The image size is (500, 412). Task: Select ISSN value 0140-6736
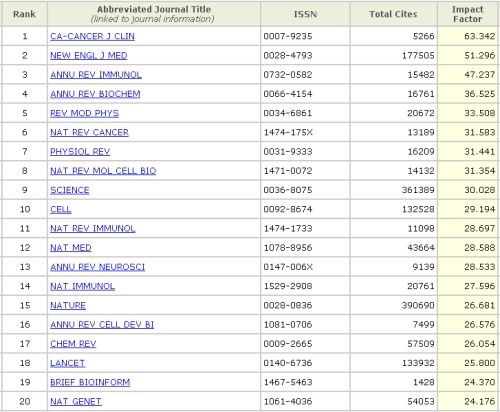coord(288,363)
